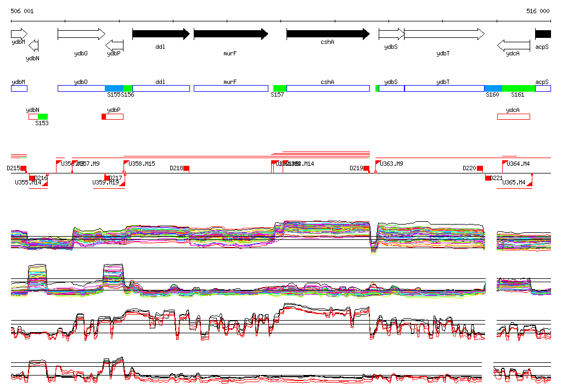Image resolution: width=562 pixels, height=392 pixels.
Task: Click the 'ydbT' label under white arrow
Action: coord(443,53)
